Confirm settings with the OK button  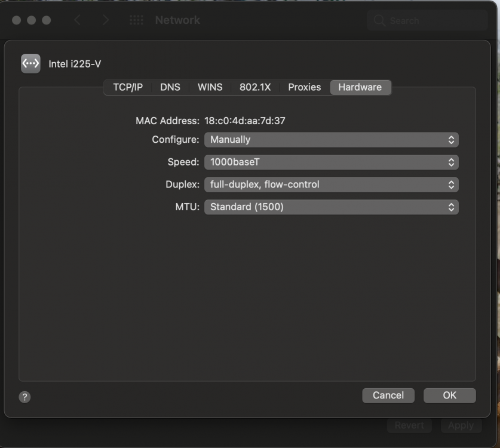(450, 395)
